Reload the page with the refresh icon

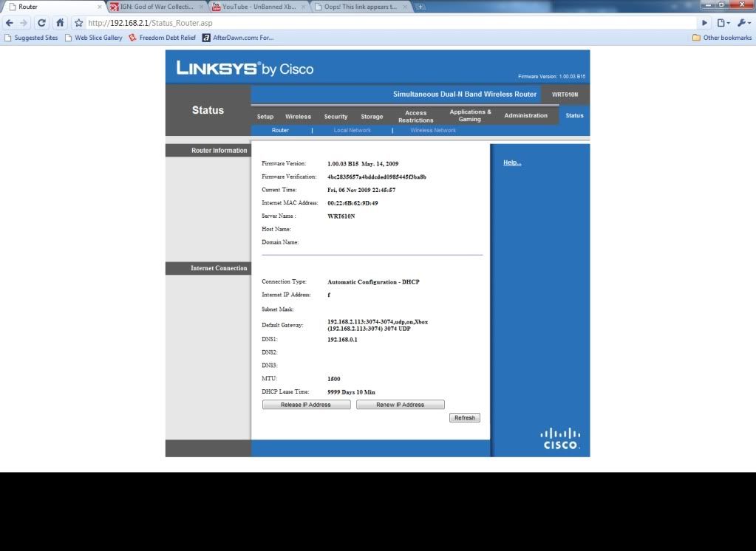pos(41,23)
